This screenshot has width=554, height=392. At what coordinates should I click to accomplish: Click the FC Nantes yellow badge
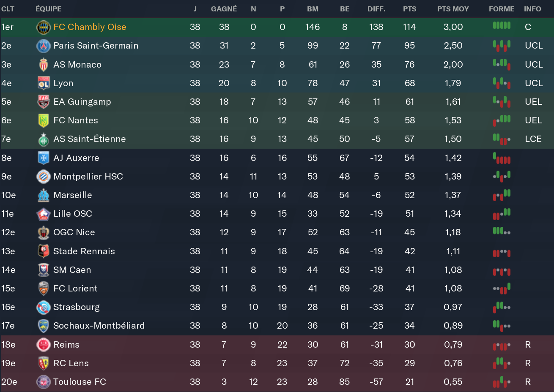(x=44, y=120)
